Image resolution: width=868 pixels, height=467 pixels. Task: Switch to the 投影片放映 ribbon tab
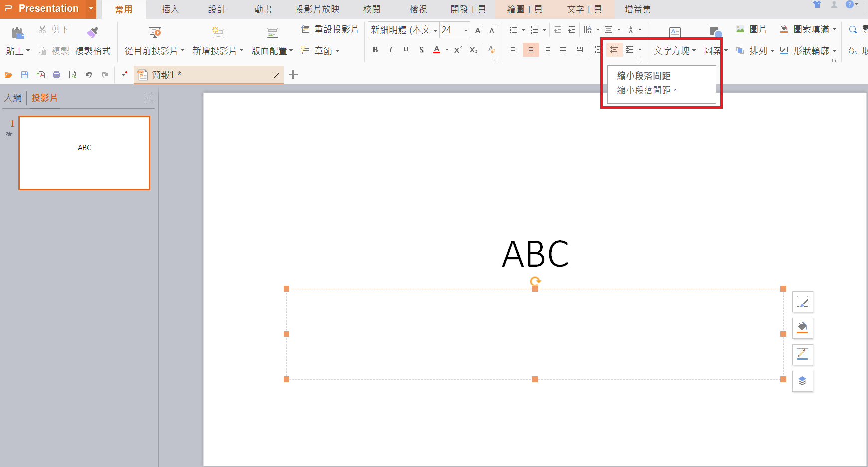pyautogui.click(x=317, y=9)
